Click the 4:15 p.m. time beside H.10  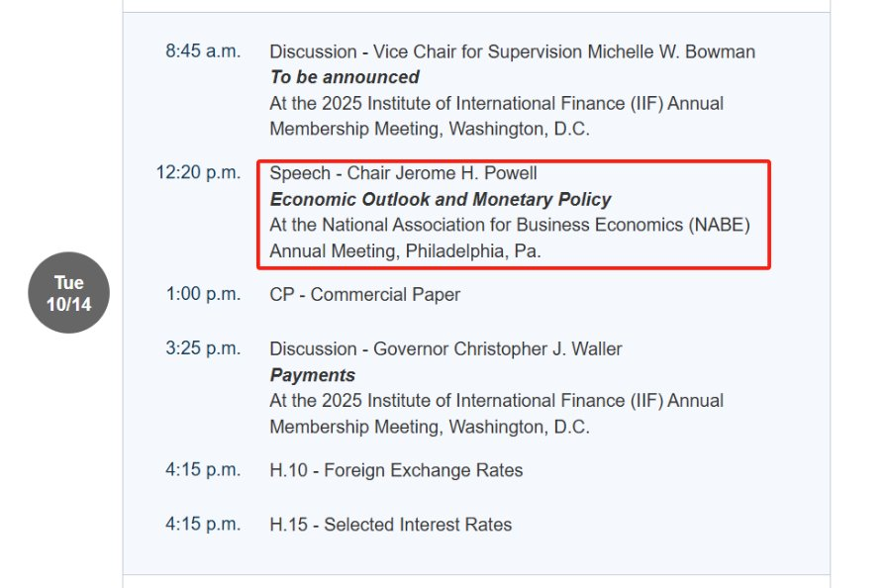coord(203,470)
